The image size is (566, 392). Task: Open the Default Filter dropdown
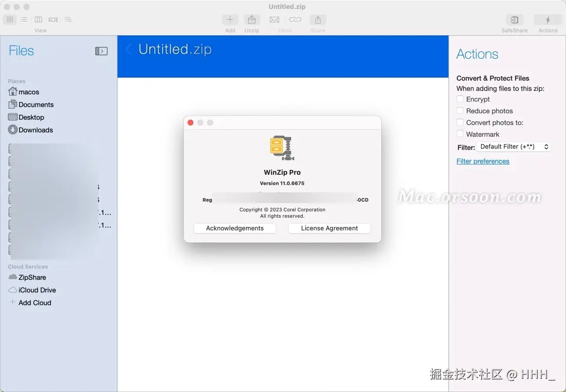coord(514,146)
